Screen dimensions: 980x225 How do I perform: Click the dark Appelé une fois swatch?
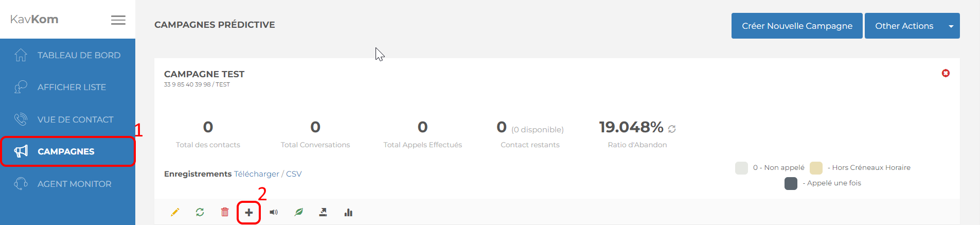pyautogui.click(x=791, y=183)
